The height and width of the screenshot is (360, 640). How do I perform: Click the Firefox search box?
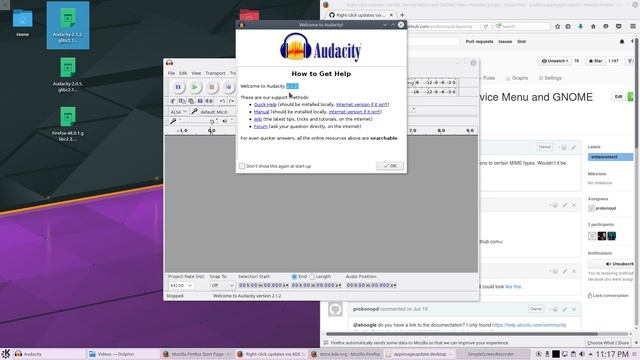[x=522, y=27]
